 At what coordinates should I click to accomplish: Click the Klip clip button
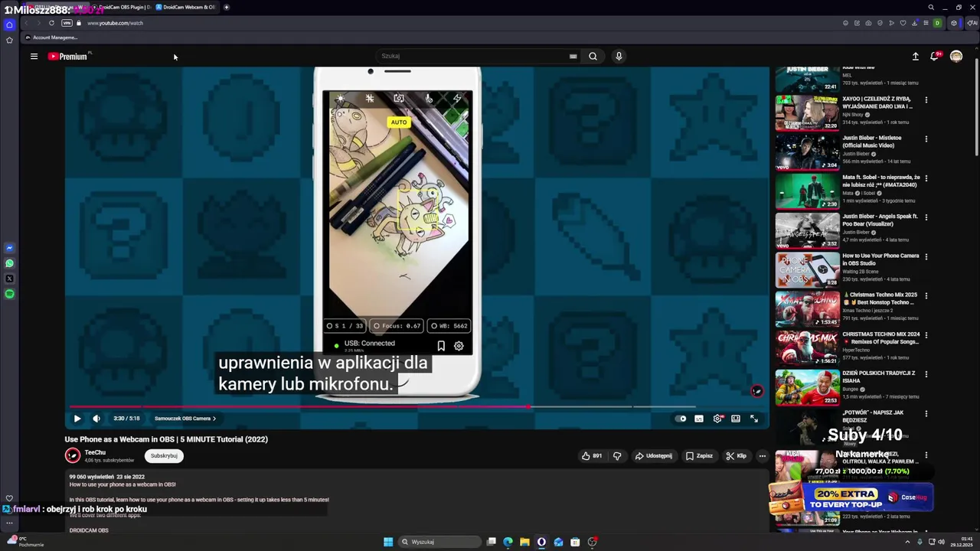tap(737, 455)
